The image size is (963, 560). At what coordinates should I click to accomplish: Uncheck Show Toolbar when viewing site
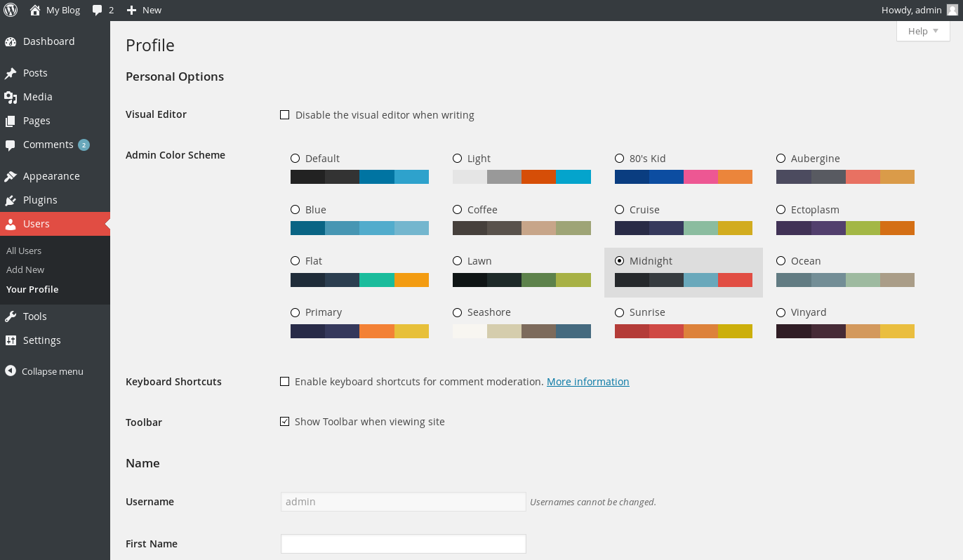point(285,422)
